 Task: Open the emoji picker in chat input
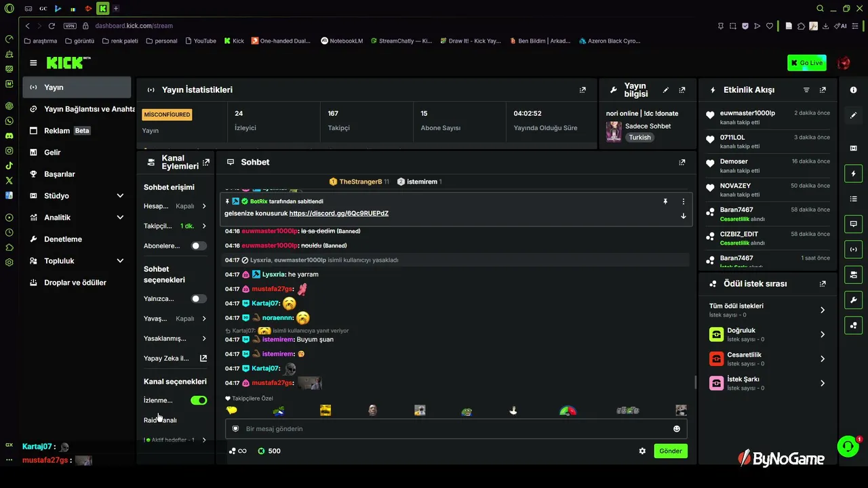676,429
